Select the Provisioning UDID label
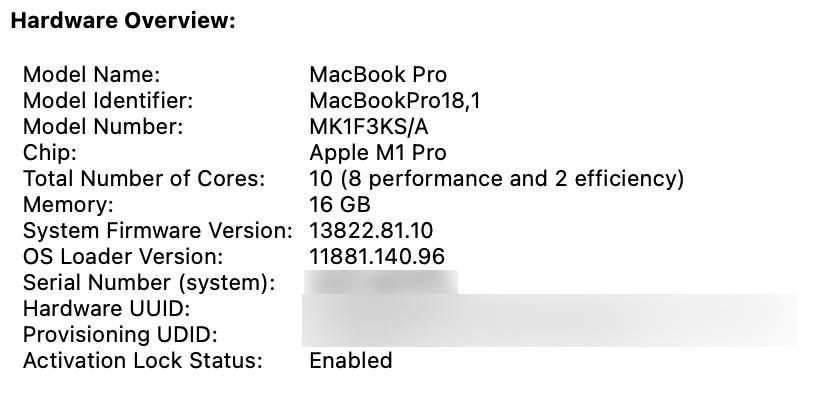Screen dimensions: 834x410 (120, 335)
